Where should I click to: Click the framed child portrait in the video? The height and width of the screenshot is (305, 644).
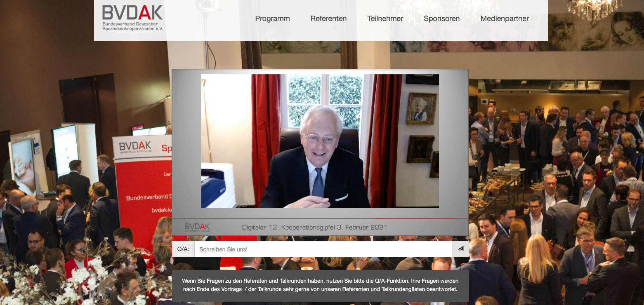(x=421, y=108)
